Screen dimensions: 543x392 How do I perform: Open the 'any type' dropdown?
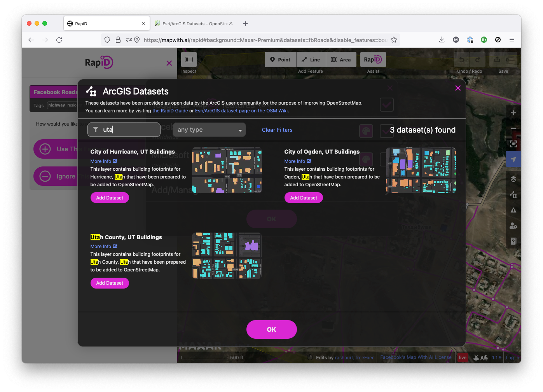(209, 130)
